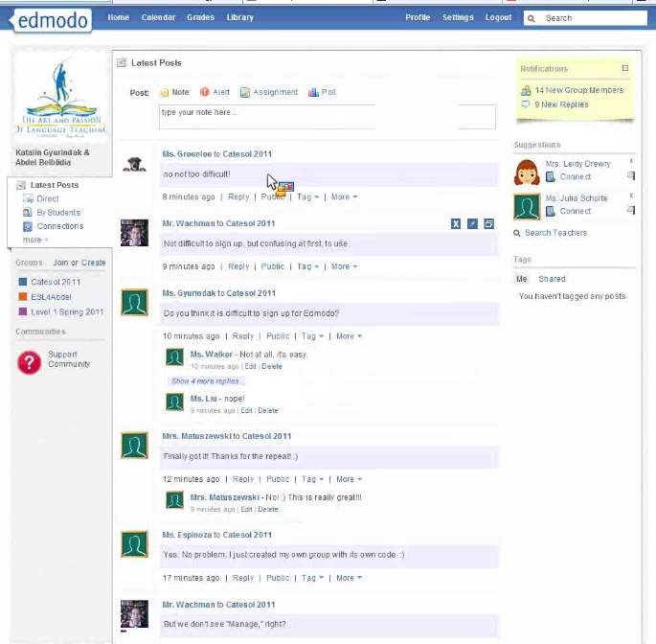Open the Direct posts filter icon
This screenshot has height=644, width=656.
[x=27, y=199]
